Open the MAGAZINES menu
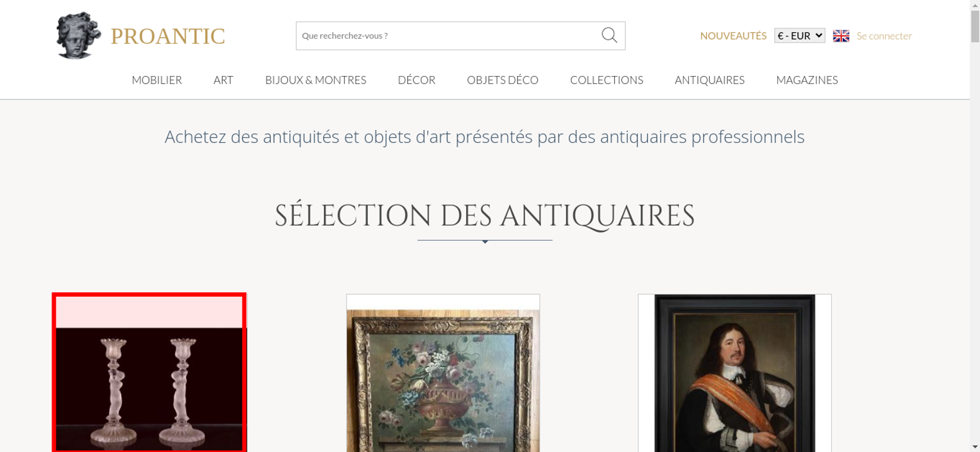The width and height of the screenshot is (980, 452). (807, 80)
